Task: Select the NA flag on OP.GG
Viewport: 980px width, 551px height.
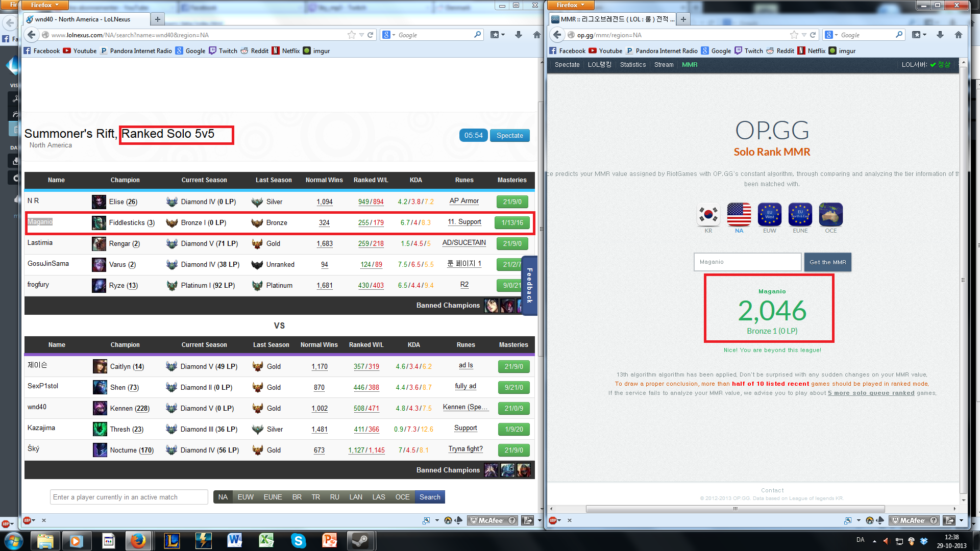Action: 739,215
